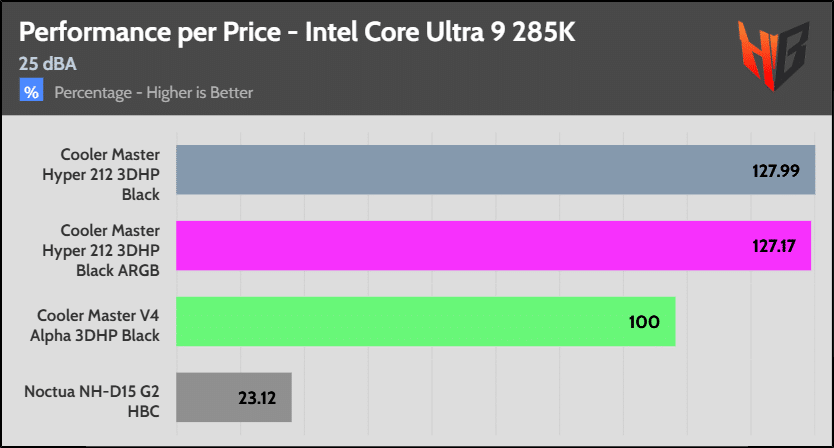Click the Percentage - Higher is Better legend text
The width and height of the screenshot is (834, 448).
click(153, 93)
